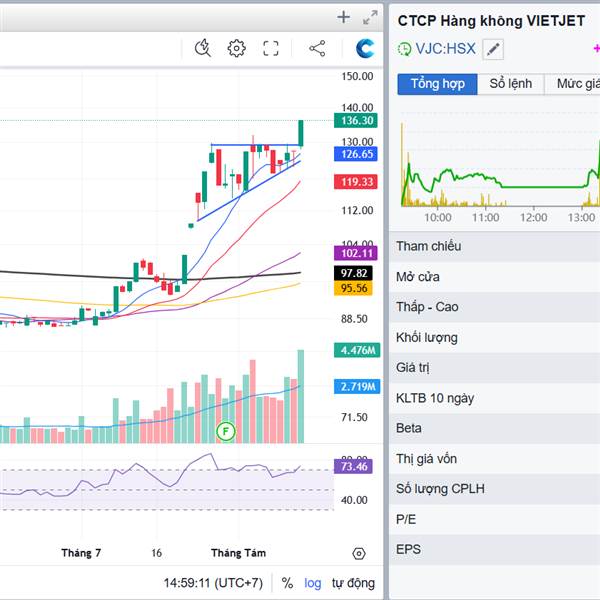Click the clock icon beside VJC:HSX
This screenshot has height=600, width=600.
(404, 49)
